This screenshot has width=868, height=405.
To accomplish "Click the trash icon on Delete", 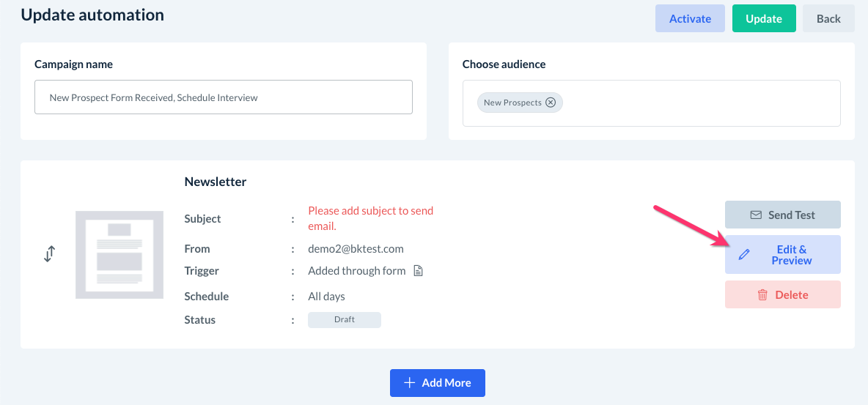I will coord(762,294).
